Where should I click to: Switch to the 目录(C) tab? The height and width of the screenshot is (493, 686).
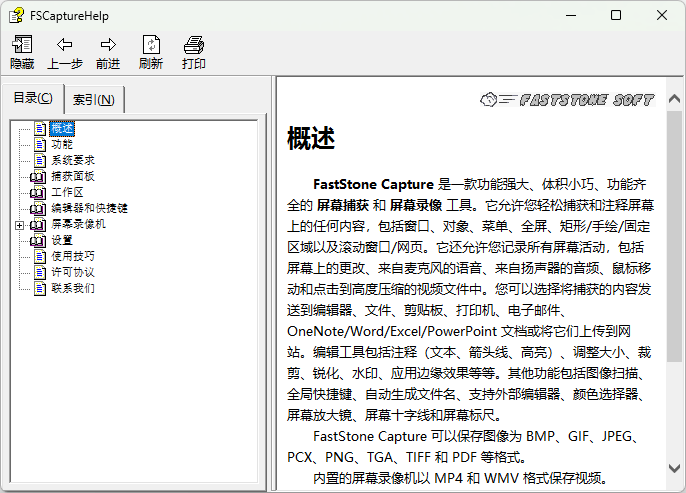click(33, 98)
